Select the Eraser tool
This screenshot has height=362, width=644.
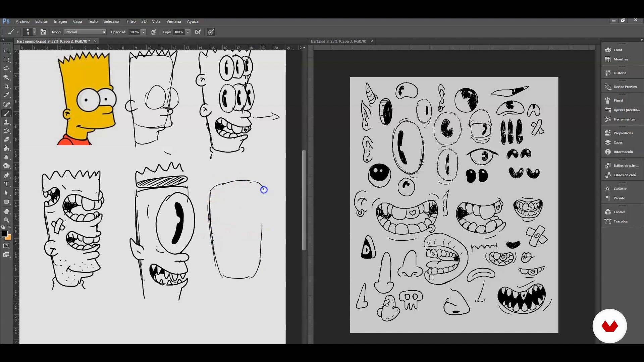[x=6, y=139]
